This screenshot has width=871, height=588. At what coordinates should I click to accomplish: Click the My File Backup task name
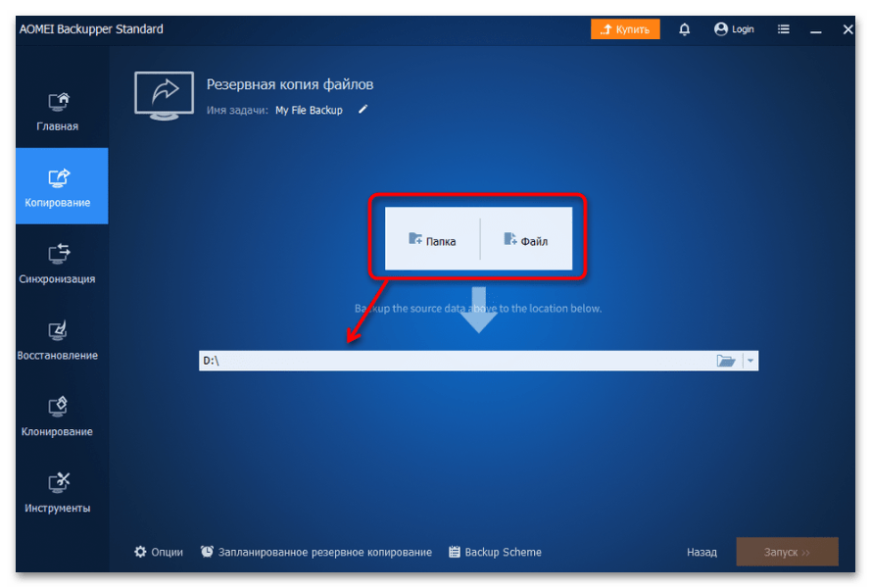(x=309, y=110)
